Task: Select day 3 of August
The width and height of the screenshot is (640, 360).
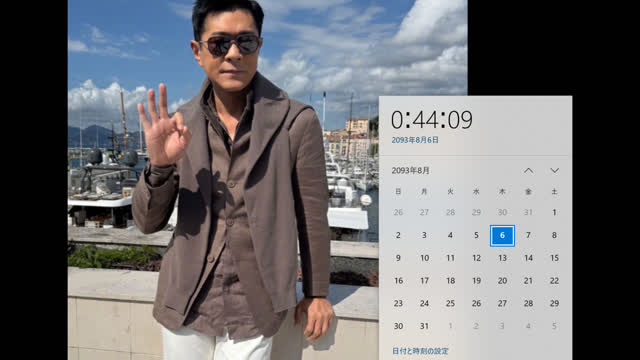Action: pyautogui.click(x=424, y=236)
